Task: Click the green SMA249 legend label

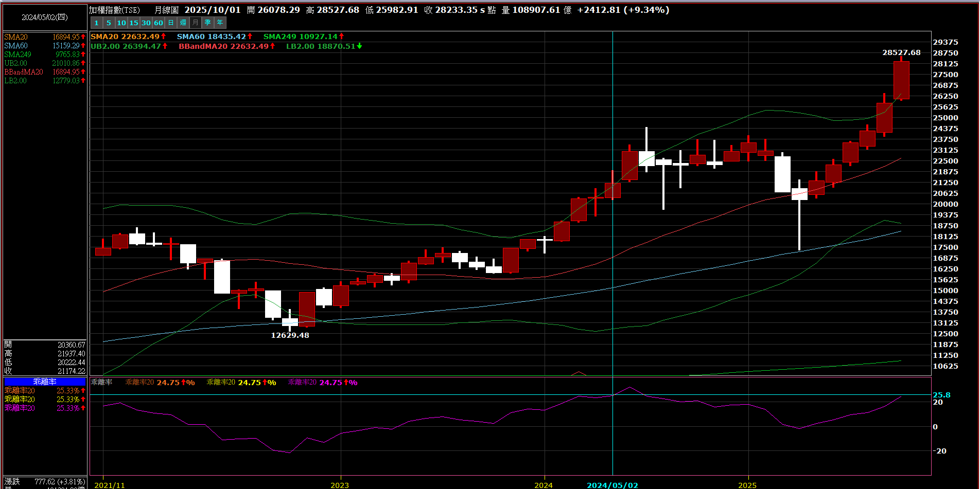Action: click(x=300, y=37)
